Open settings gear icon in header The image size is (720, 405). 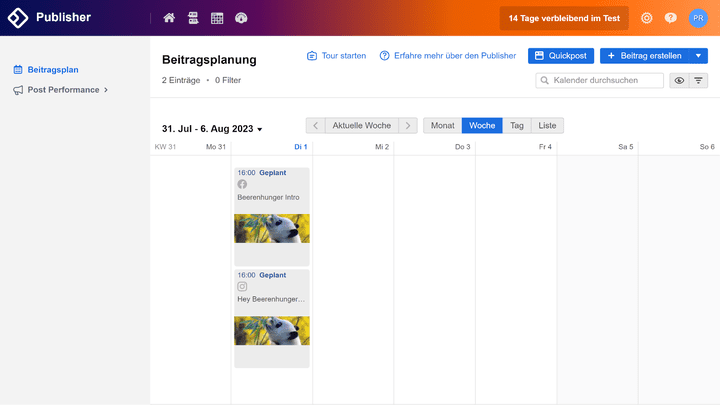point(647,18)
